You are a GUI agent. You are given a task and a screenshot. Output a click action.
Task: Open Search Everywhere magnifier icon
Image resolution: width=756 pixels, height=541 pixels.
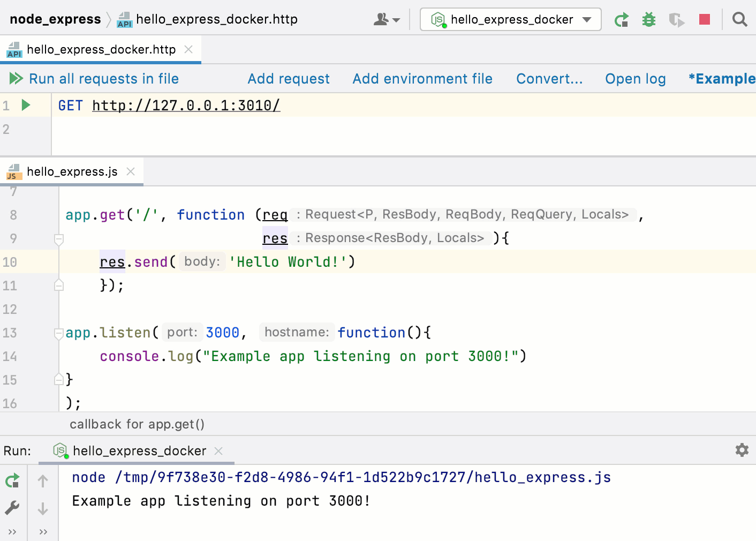(739, 19)
